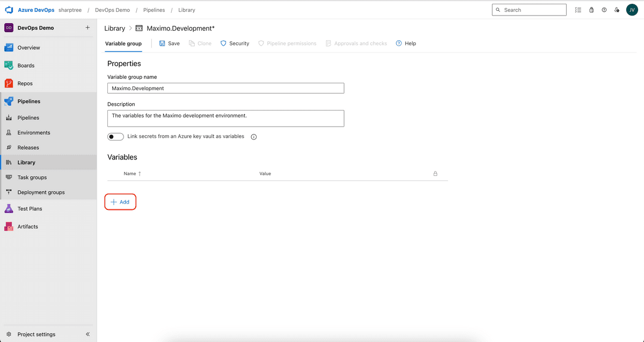644x342 pixels.
Task: Click inside the Description text box
Action: 225,118
